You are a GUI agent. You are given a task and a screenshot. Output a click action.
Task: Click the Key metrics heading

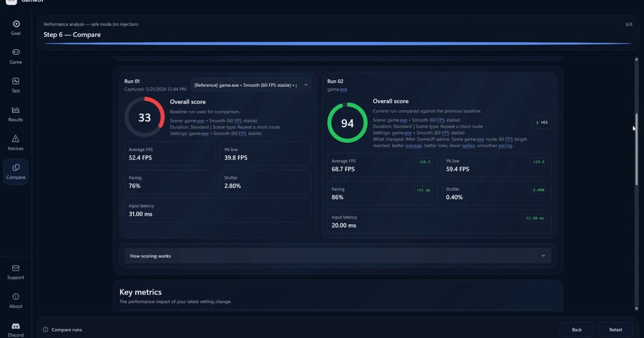(x=140, y=292)
